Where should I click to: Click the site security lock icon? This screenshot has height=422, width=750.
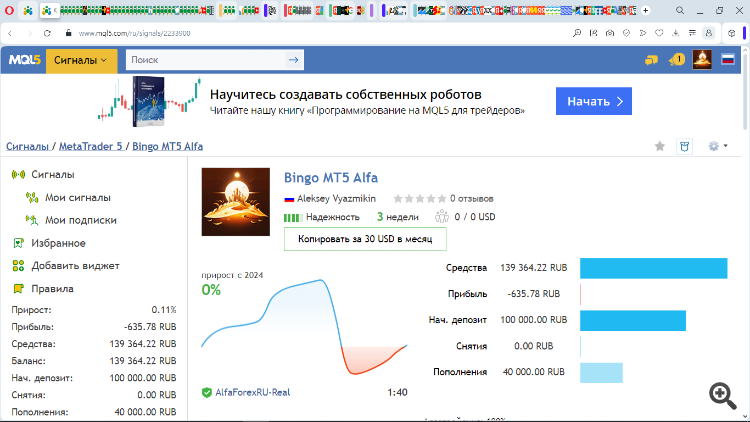point(68,33)
